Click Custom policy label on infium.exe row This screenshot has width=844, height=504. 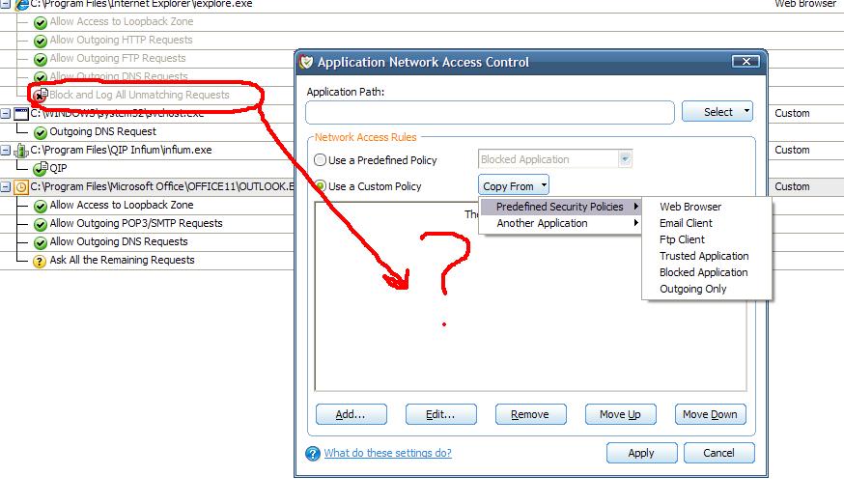pos(792,151)
